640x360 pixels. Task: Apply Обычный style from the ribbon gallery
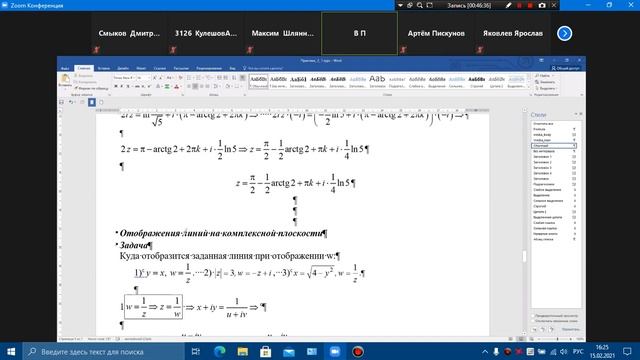[x=258, y=81]
